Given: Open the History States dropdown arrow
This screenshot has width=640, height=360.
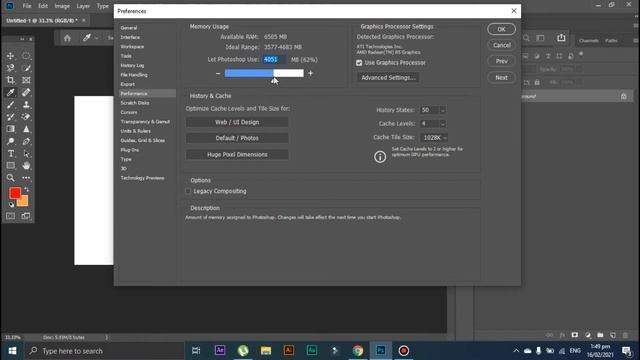Looking at the screenshot, I should [x=443, y=110].
